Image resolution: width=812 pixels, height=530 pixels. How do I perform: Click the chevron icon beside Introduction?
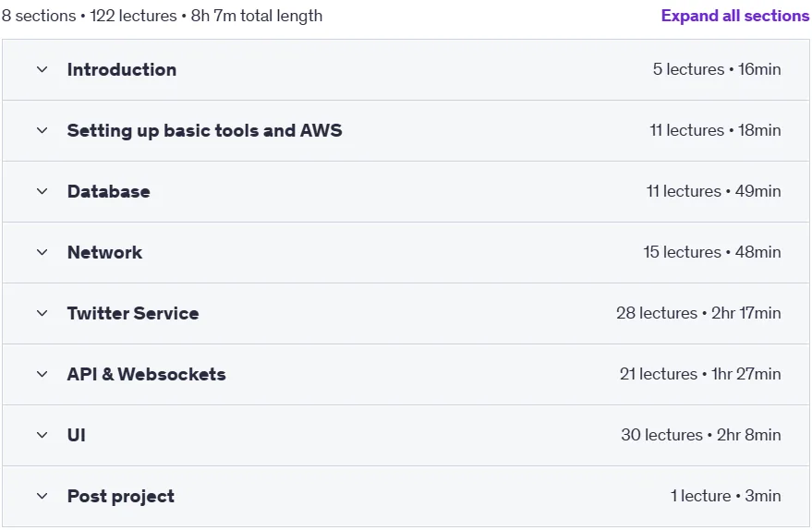click(x=42, y=69)
